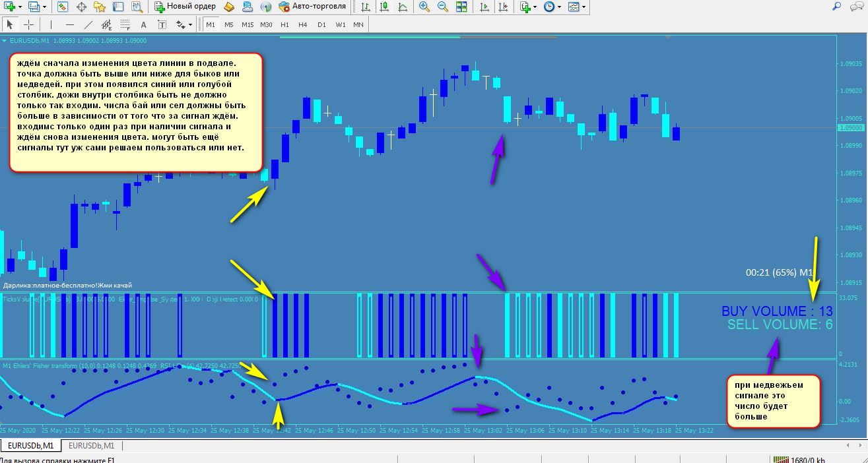Switch chart to bar chart view
The image size is (868, 463).
pos(365,7)
